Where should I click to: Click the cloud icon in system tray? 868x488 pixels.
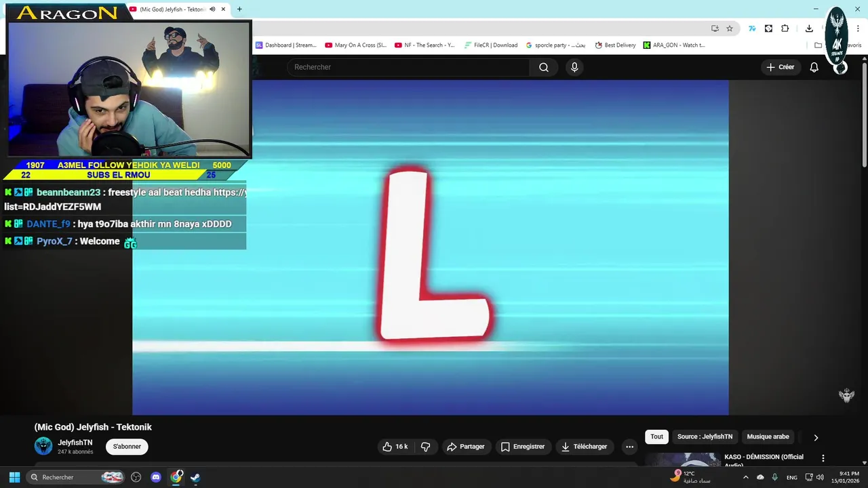coord(760,477)
